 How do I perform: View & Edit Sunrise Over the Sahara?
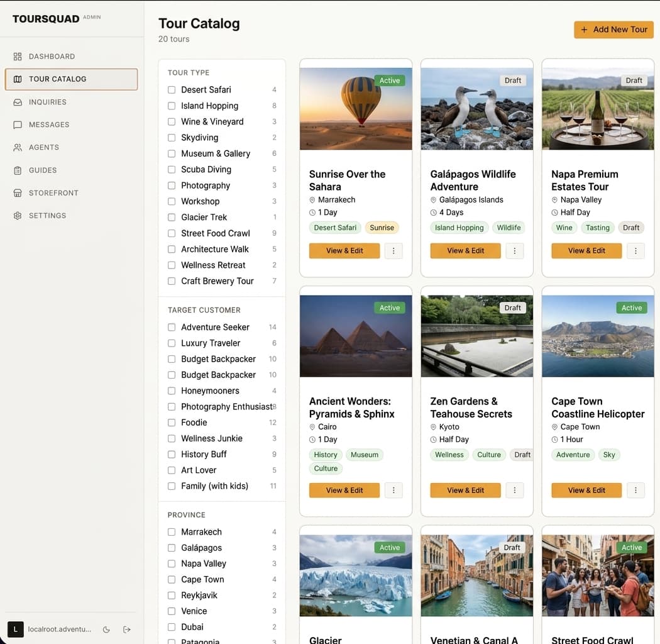click(344, 250)
